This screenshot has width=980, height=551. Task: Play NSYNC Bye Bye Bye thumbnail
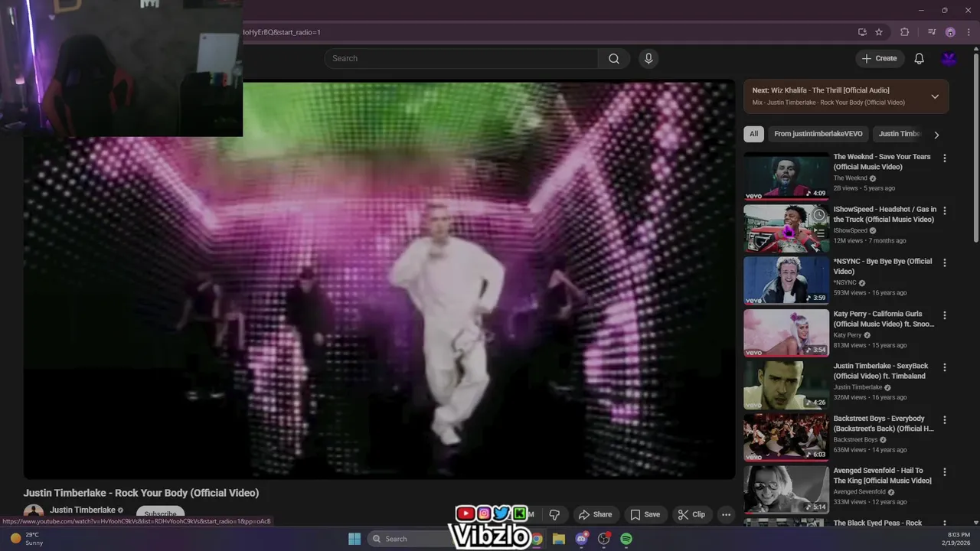tap(786, 280)
